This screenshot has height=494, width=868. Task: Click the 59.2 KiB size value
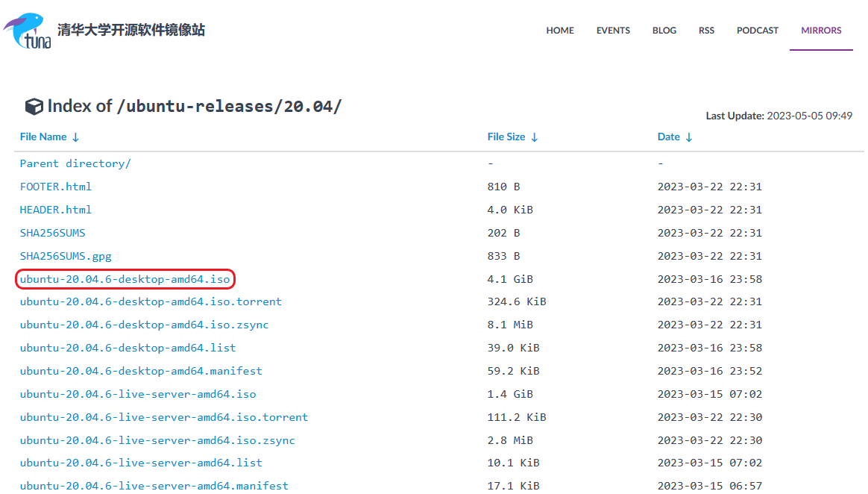click(x=513, y=371)
